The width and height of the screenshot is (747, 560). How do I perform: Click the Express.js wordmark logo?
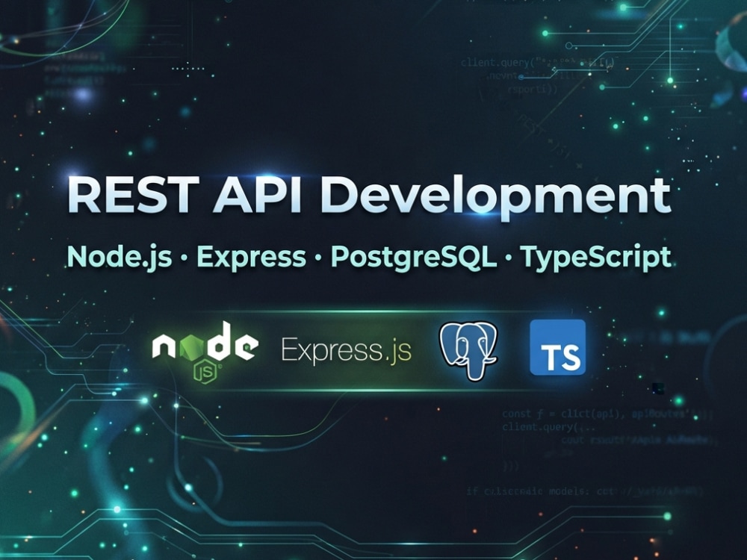pos(347,350)
